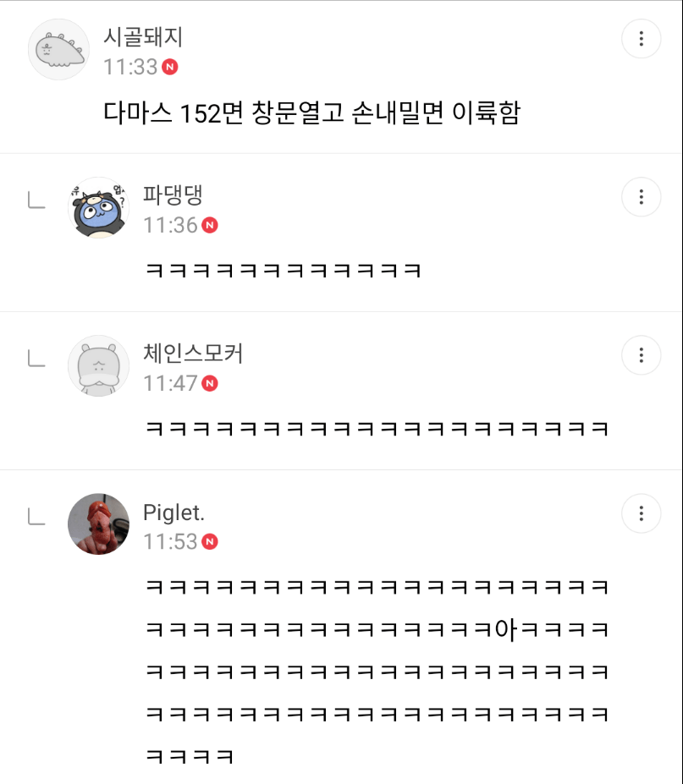Click the 11:33 timestamp on 시골돼지's comment
The height and width of the screenshot is (784, 683).
tap(130, 68)
